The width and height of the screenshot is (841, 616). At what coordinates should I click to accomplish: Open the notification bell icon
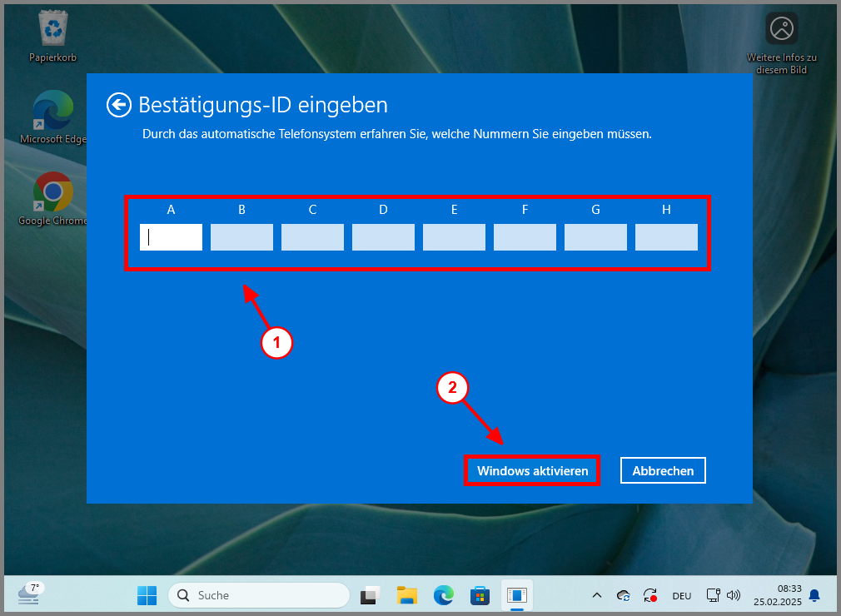point(814,595)
